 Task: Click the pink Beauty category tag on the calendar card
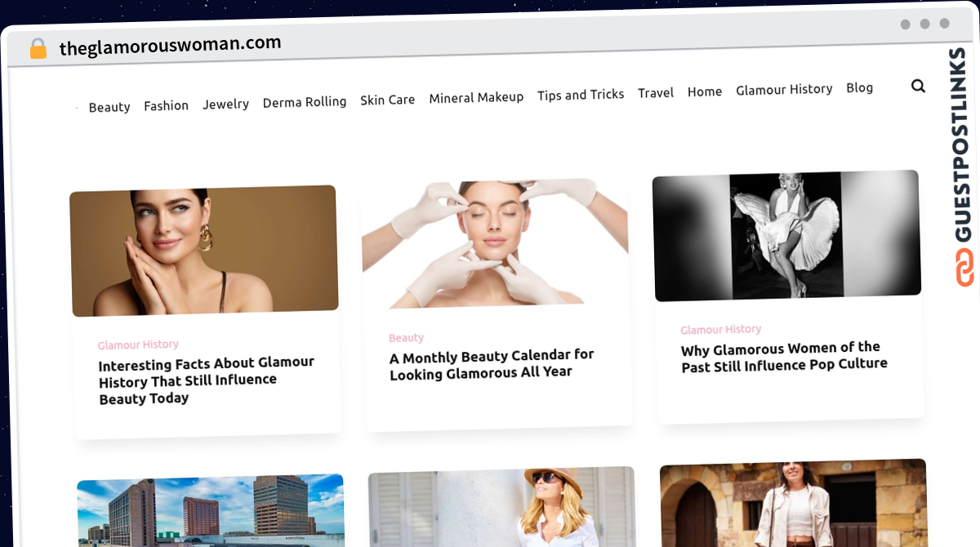click(406, 338)
